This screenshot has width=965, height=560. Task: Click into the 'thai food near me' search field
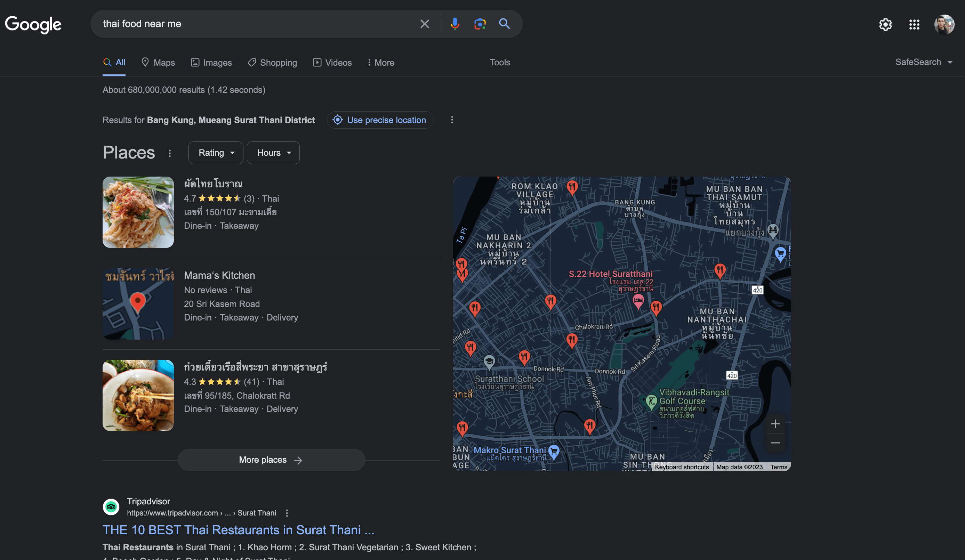[x=257, y=24]
